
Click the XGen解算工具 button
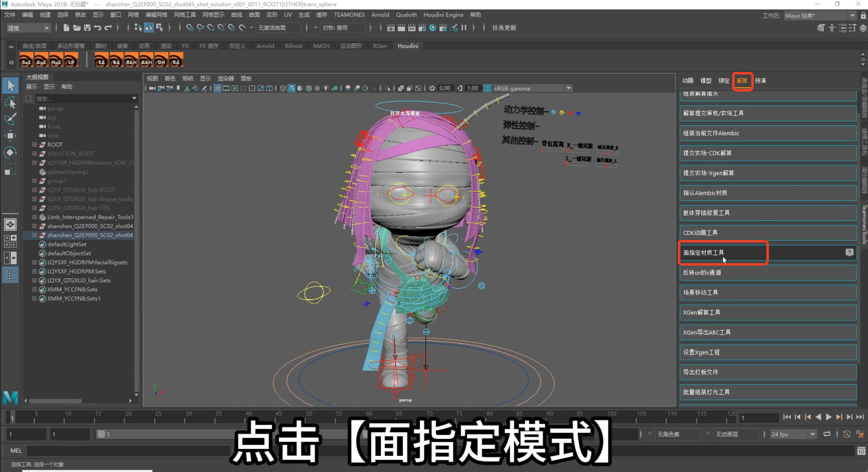(767, 312)
